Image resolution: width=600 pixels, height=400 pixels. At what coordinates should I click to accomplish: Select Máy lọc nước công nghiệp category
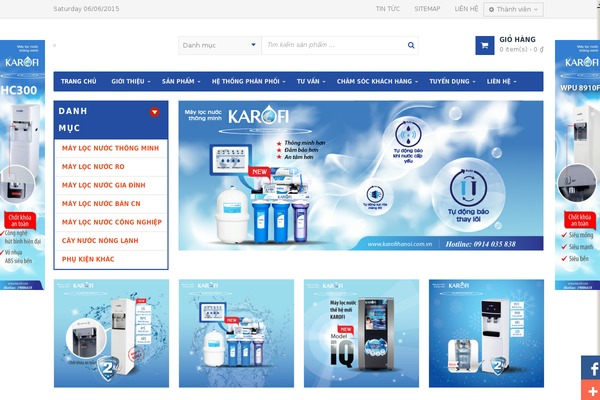(x=112, y=222)
